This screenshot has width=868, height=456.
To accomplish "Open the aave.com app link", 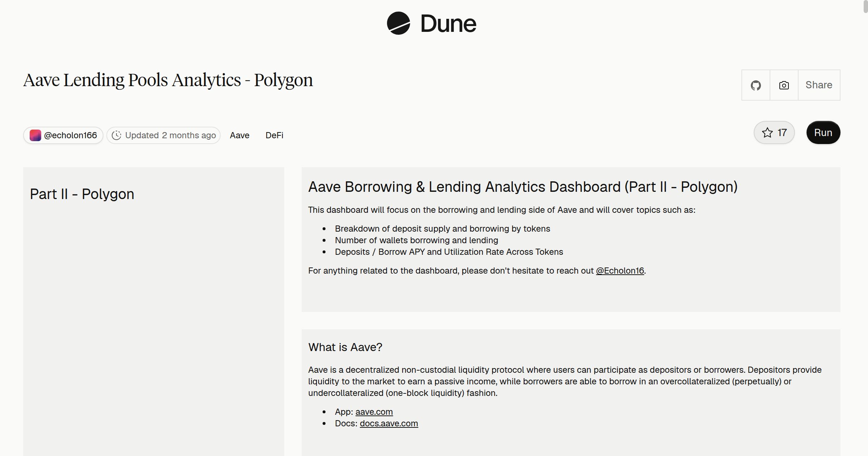I will (374, 412).
